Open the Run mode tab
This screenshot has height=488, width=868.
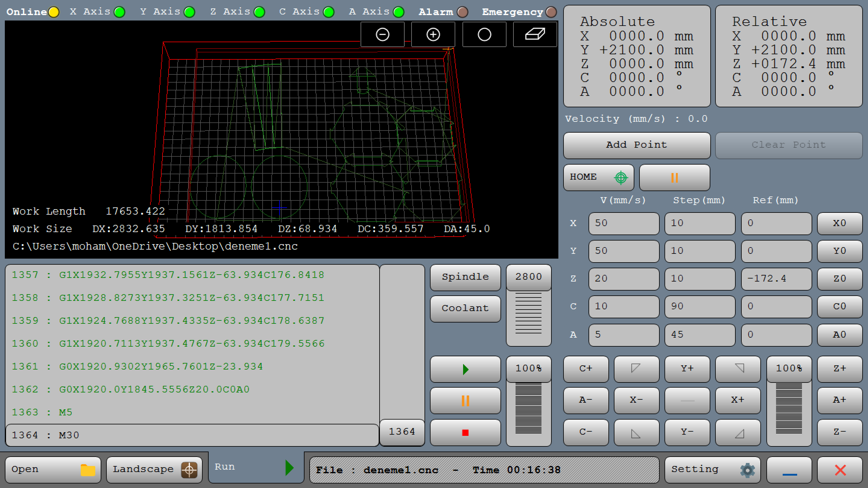coord(255,468)
